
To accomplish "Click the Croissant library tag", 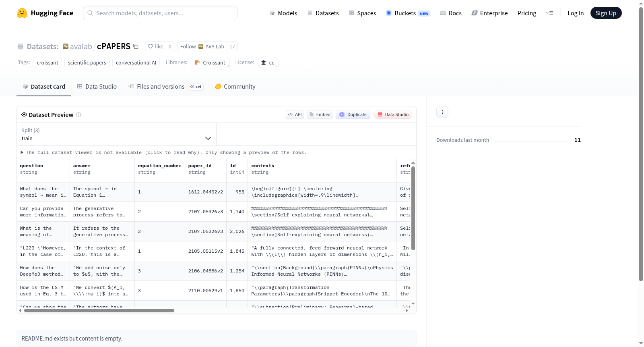I will tap(210, 62).
